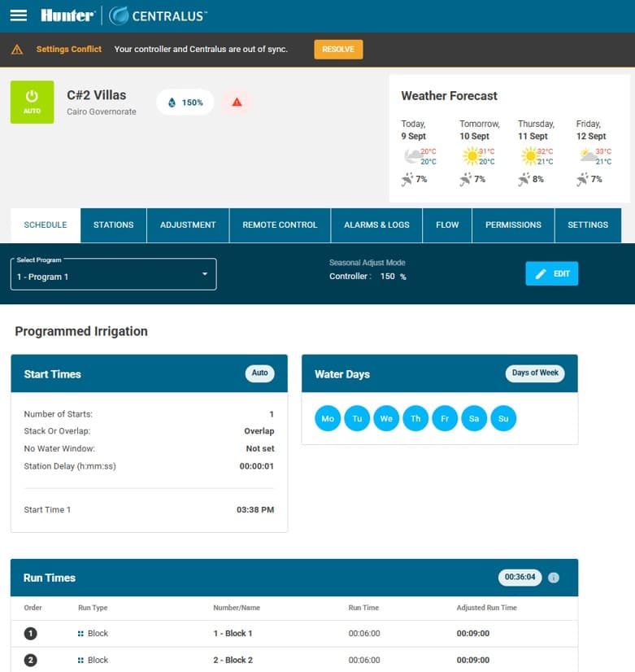Open the hamburger navigation menu
Screen dimensions: 635x672
[18, 15]
